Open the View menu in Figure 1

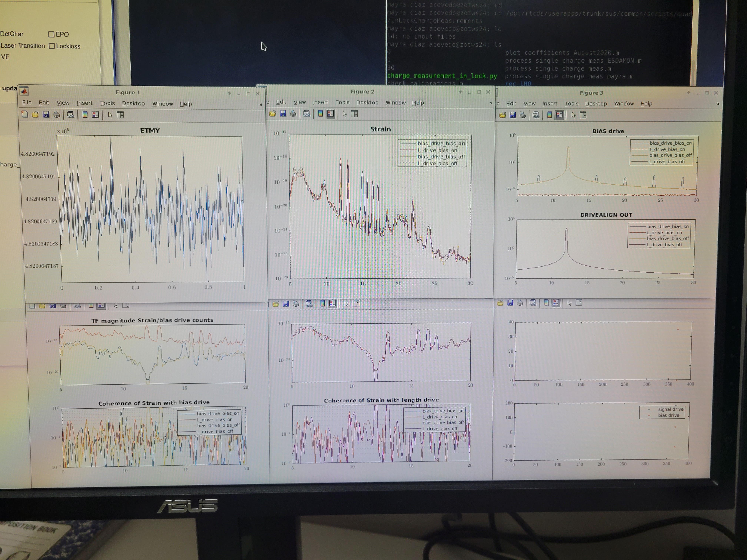coord(63,103)
